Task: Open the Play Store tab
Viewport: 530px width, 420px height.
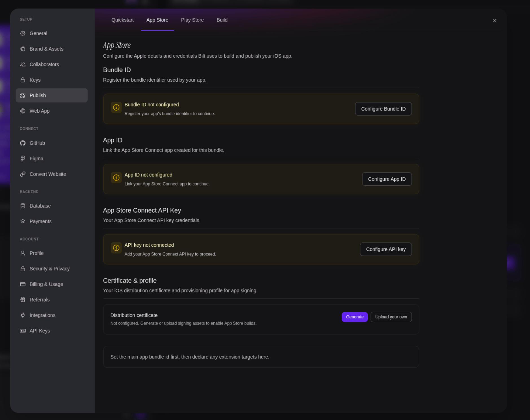Action: (x=192, y=20)
